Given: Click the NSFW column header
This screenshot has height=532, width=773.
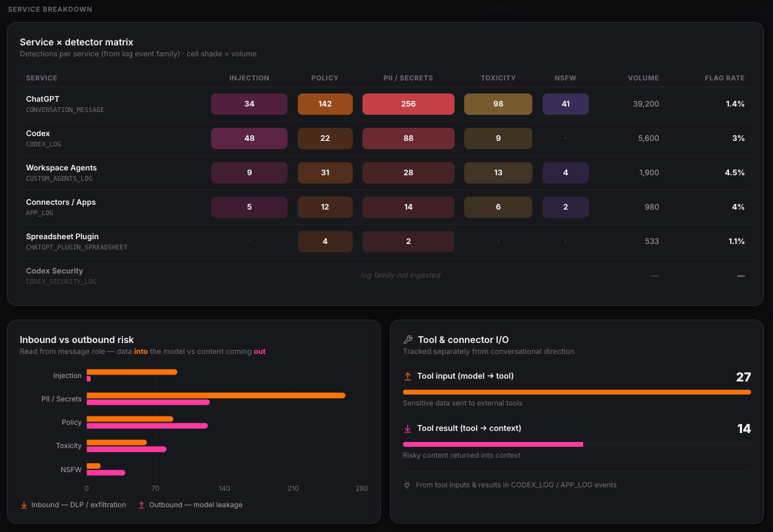Looking at the screenshot, I should pos(565,78).
